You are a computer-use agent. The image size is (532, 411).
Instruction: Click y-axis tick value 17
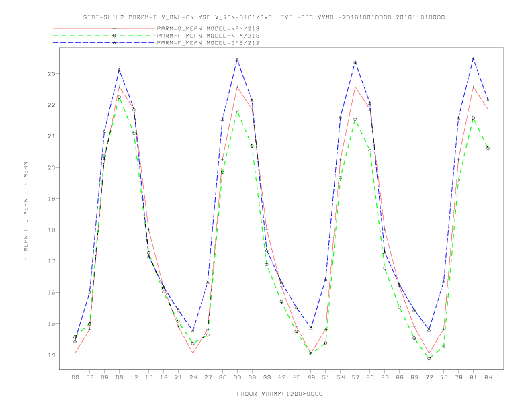51,261
